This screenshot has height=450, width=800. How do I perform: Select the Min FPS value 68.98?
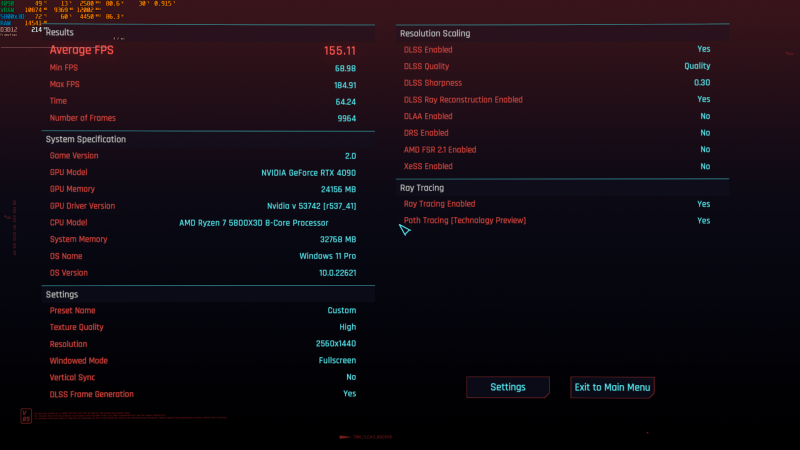coord(345,68)
